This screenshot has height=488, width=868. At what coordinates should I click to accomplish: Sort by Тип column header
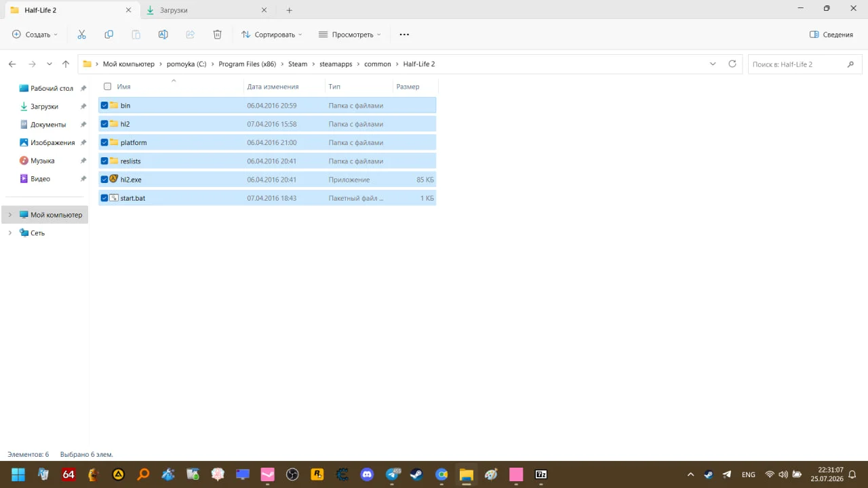pos(359,87)
